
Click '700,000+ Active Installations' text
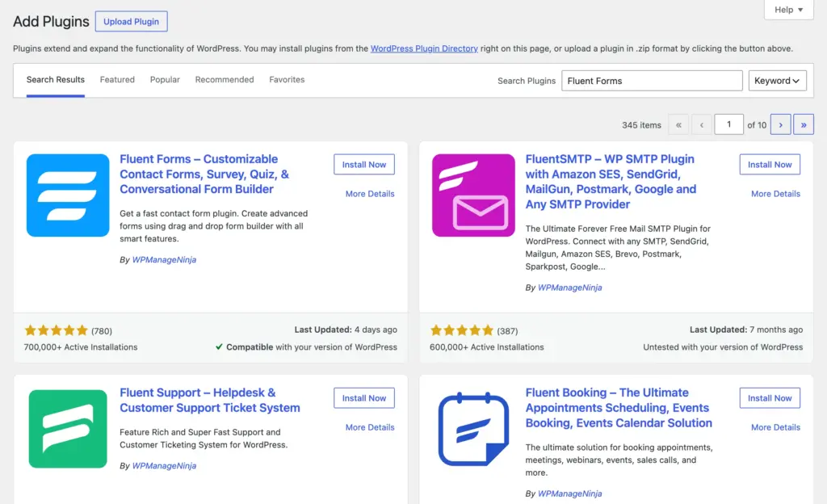81,346
